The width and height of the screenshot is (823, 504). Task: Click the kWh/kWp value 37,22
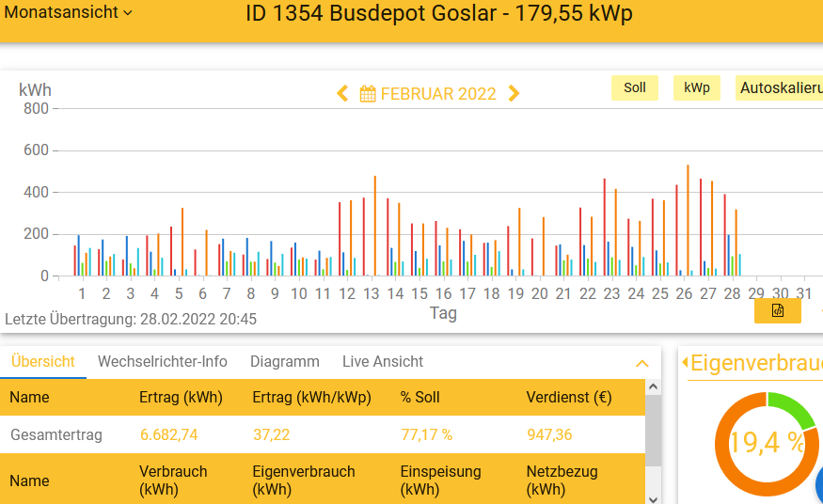pyautogui.click(x=271, y=434)
